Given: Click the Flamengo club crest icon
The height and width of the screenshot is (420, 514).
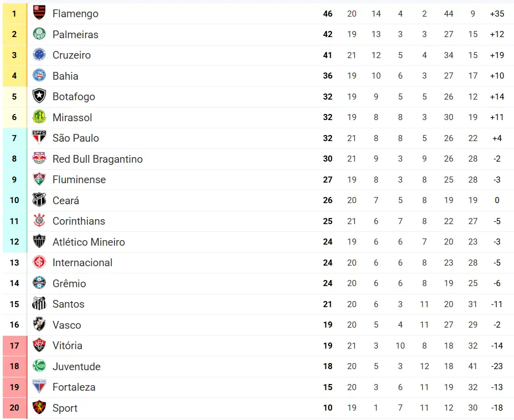Looking at the screenshot, I should pos(39,13).
